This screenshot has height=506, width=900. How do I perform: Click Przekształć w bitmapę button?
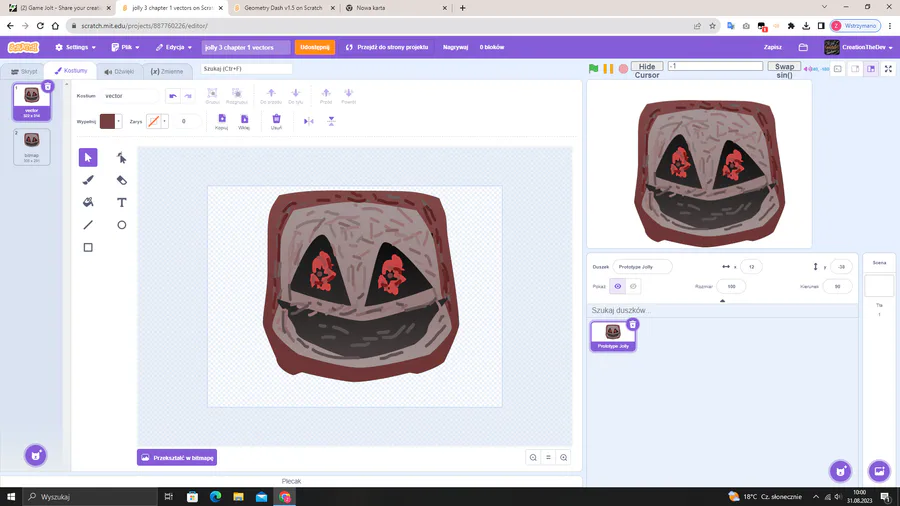[x=177, y=457]
